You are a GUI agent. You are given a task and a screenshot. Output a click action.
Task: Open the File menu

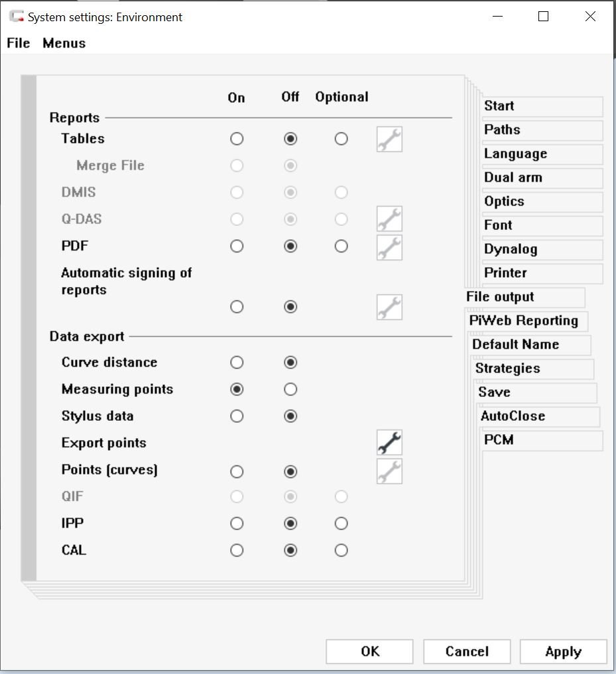coord(19,43)
